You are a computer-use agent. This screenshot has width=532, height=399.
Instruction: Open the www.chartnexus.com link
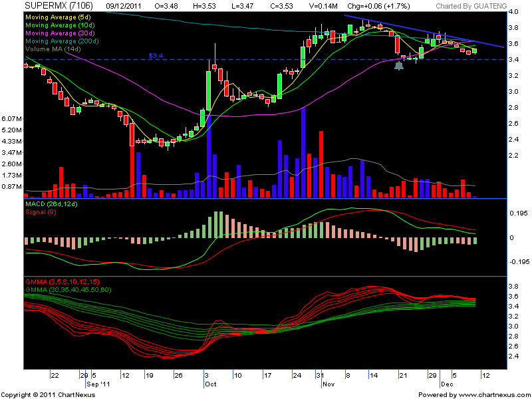pos(491,394)
